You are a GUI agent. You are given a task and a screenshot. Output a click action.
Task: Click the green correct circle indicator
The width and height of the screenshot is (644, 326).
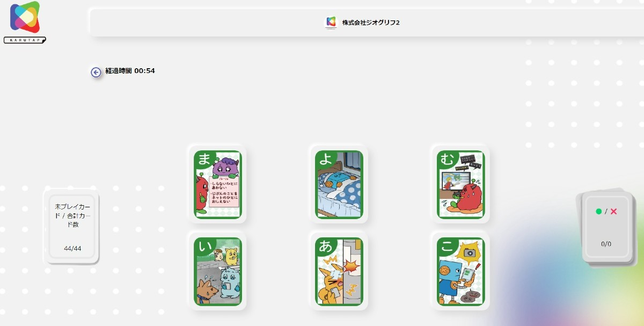pyautogui.click(x=599, y=212)
